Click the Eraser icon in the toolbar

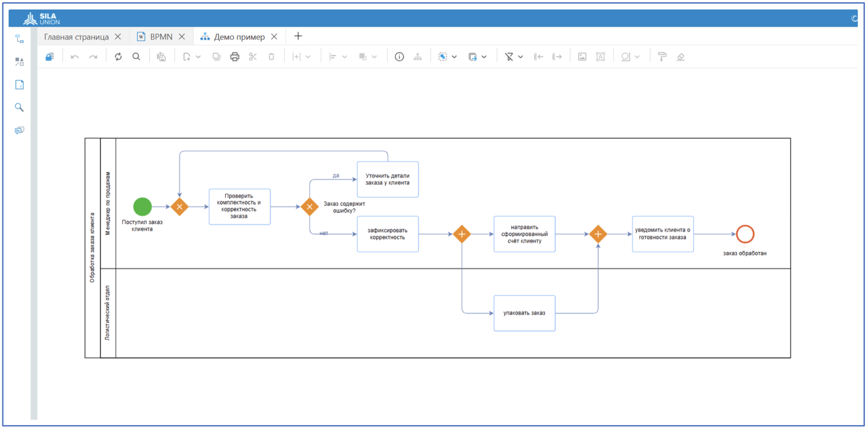681,56
